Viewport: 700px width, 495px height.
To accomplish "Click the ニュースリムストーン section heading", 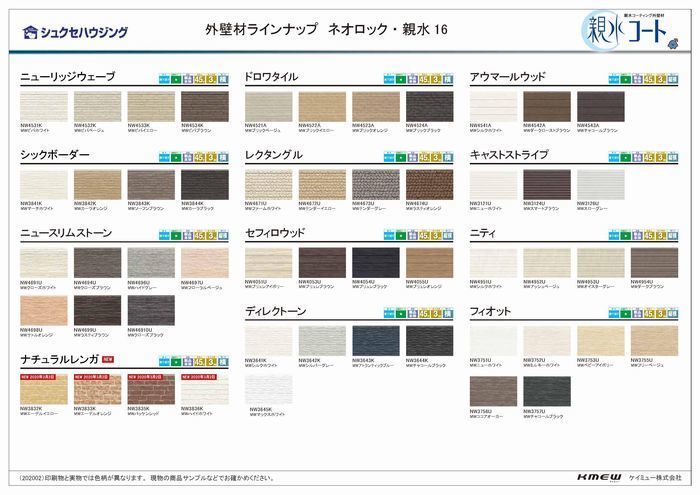I will 66,233.
